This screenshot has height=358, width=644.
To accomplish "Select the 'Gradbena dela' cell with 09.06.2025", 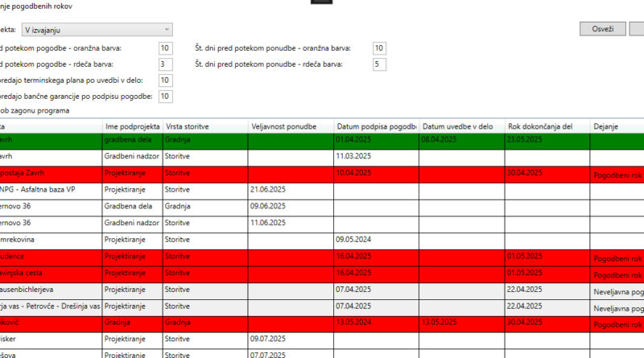I will [132, 208].
